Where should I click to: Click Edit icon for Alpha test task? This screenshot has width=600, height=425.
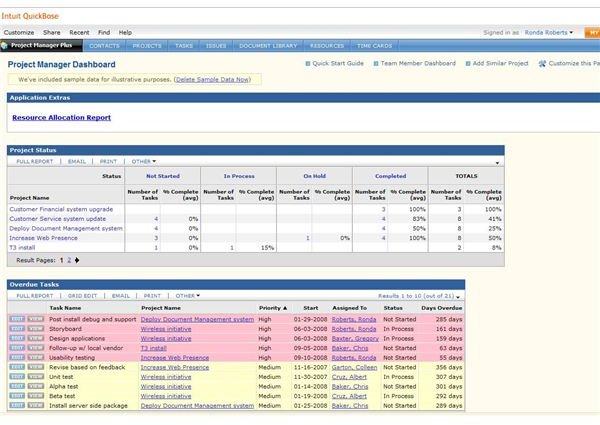(17, 386)
